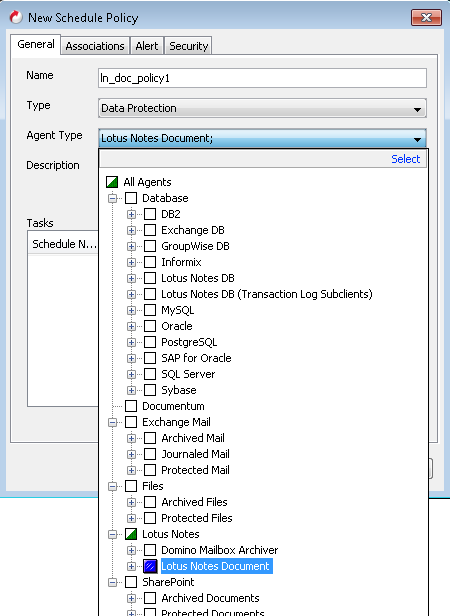Viewport: 450px width, 616px height.
Task: Collapse the Database tree node
Action: (x=112, y=198)
